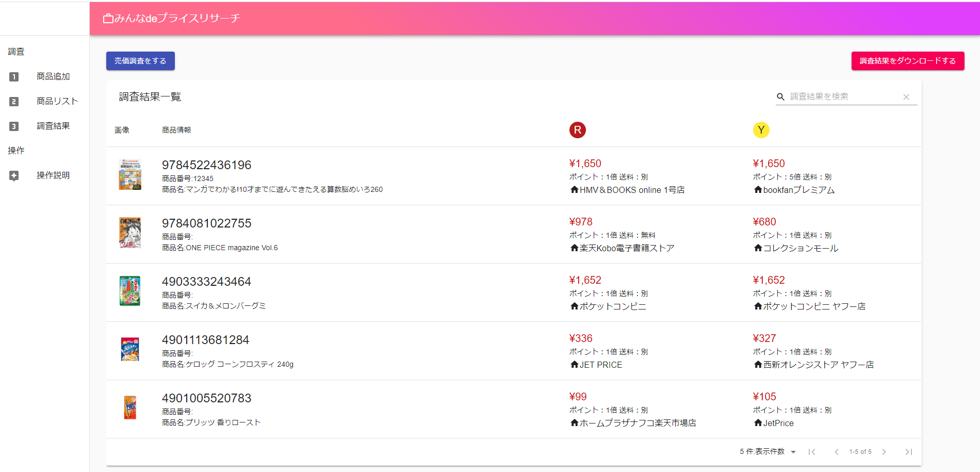Go to the next page of results
This screenshot has height=472, width=980.
[884, 452]
